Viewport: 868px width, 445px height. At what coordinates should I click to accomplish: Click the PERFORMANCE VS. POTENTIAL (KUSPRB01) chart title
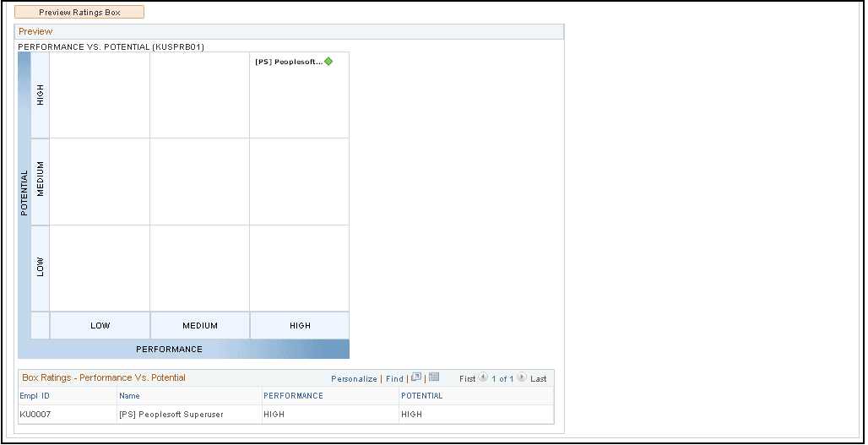click(111, 47)
